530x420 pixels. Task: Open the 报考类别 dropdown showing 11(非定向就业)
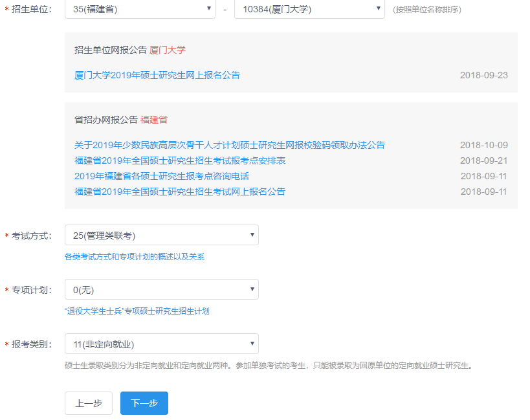(x=161, y=344)
